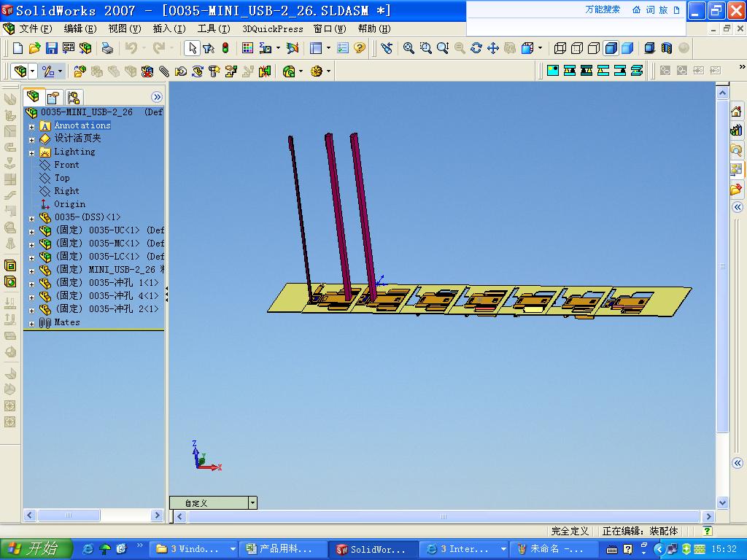
Task: Click the graphics area down scroll arrow
Action: click(722, 502)
